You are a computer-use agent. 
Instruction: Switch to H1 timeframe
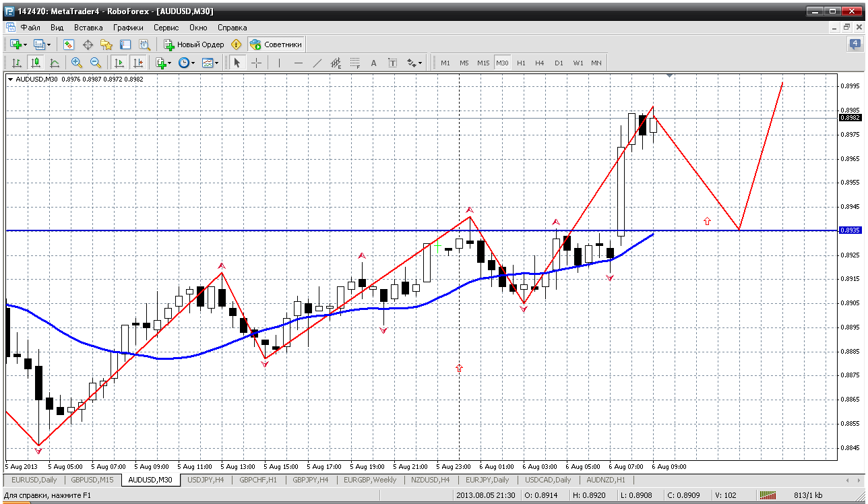tap(521, 63)
